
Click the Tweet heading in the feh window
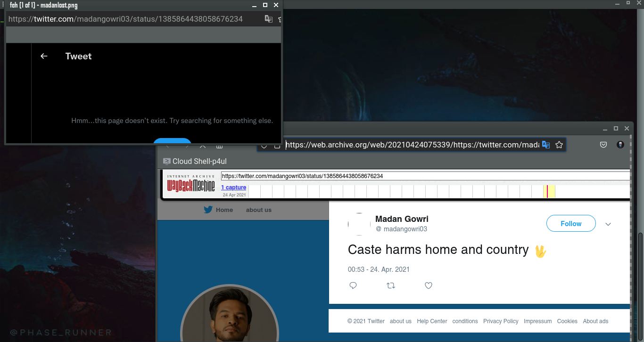78,56
